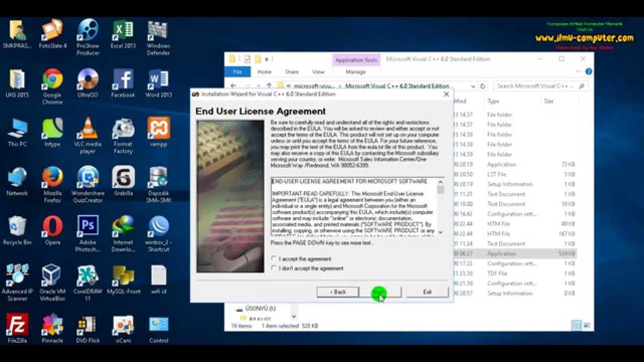Open the File tab in Explorer

237,72
